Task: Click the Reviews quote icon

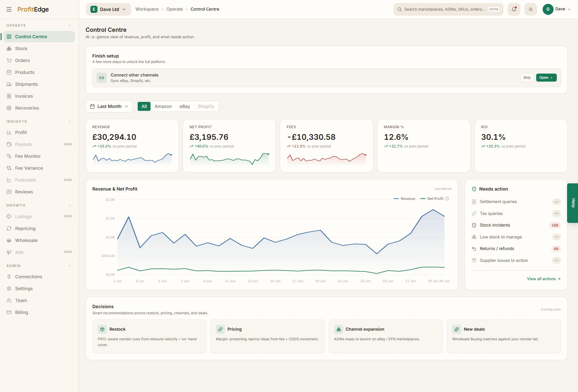Action: [9, 192]
